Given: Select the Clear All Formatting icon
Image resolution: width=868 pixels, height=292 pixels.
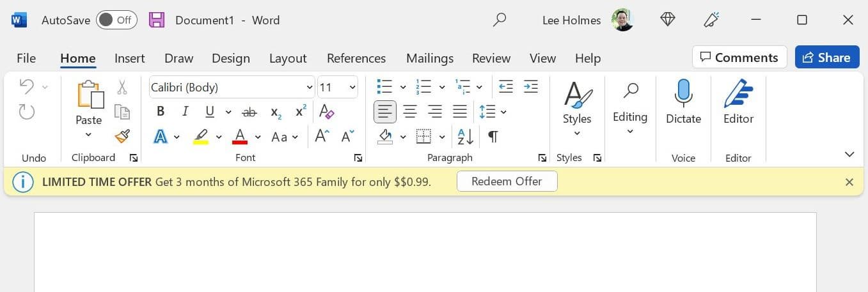Looking at the screenshot, I should click(326, 112).
